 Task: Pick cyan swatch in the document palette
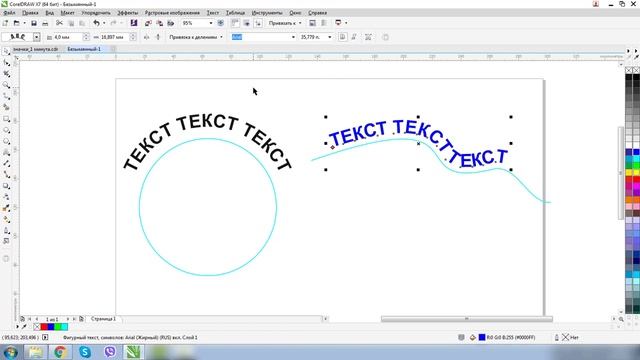[64, 327]
